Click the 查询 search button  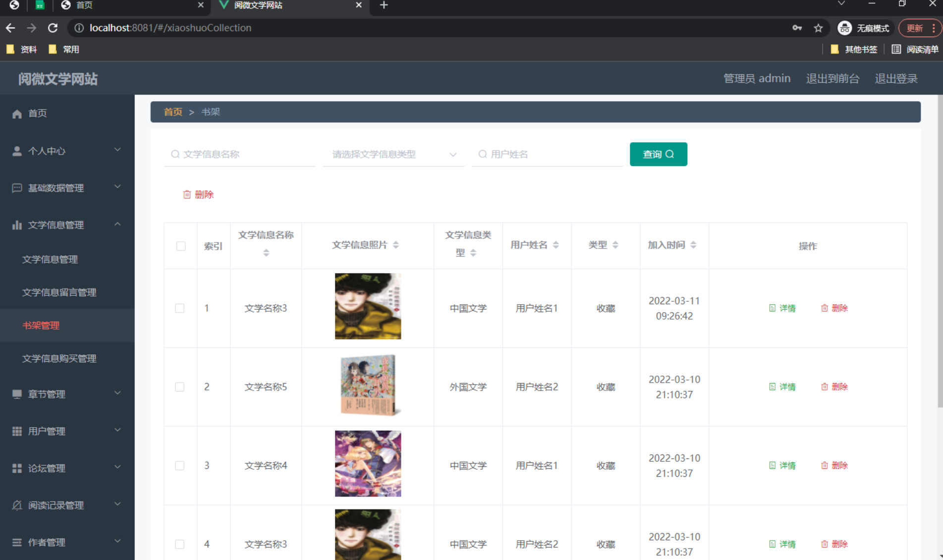pyautogui.click(x=658, y=154)
